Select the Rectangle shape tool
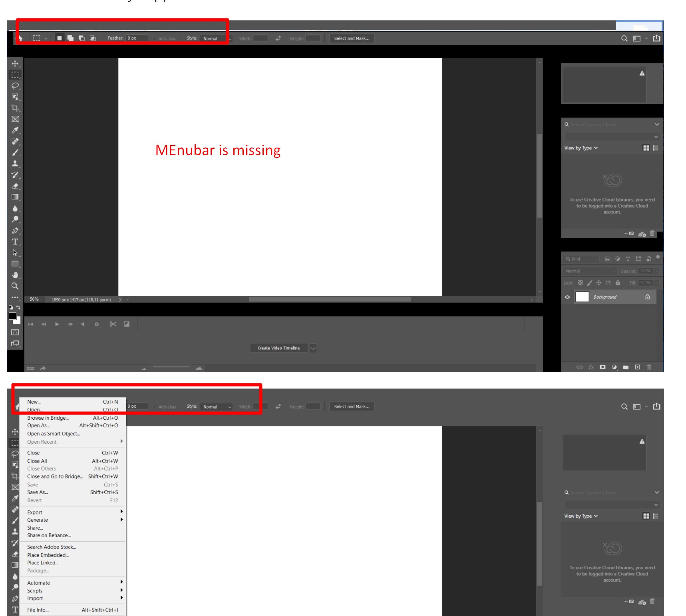This screenshot has height=616, width=686. coord(15,264)
